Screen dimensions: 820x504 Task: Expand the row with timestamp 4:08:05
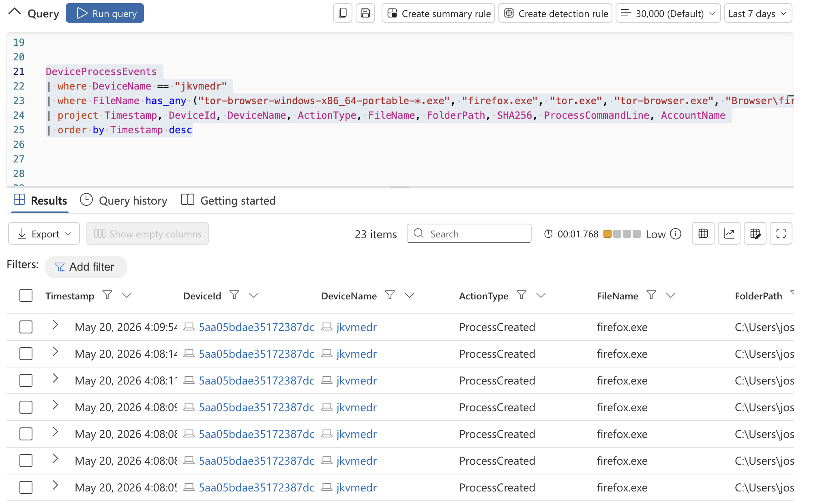[56, 485]
